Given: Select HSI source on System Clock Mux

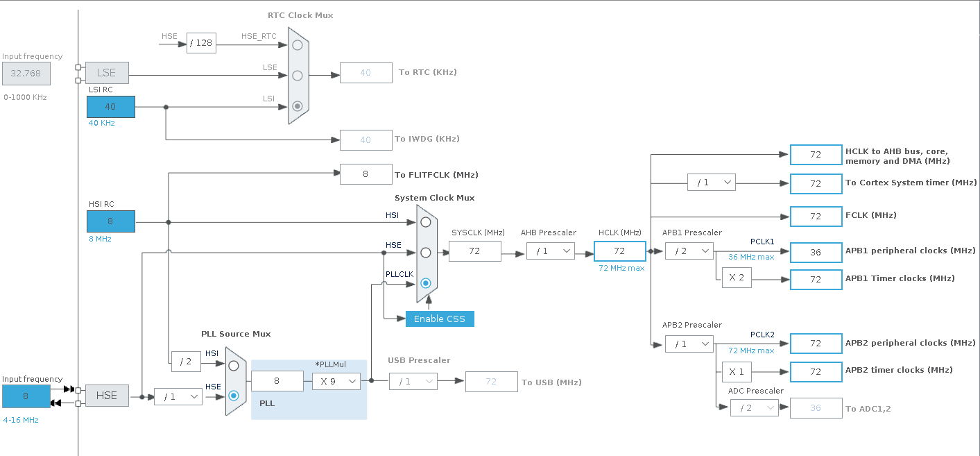Looking at the screenshot, I should pos(425,222).
